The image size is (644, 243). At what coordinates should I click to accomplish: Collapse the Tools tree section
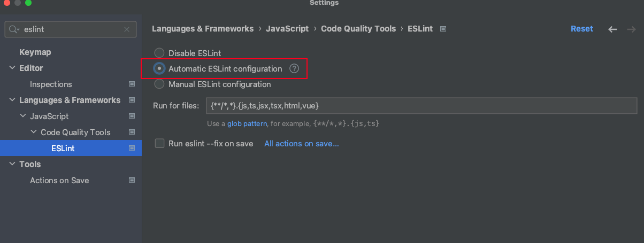pyautogui.click(x=12, y=164)
